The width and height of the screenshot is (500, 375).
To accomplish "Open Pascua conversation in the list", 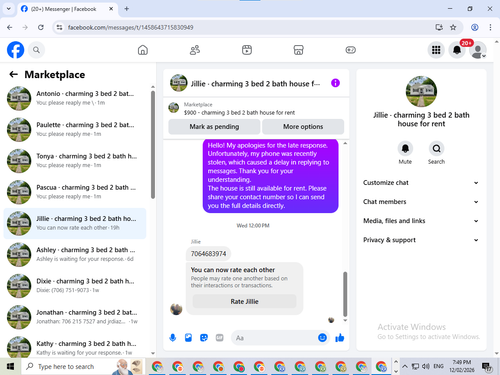I will [75, 192].
